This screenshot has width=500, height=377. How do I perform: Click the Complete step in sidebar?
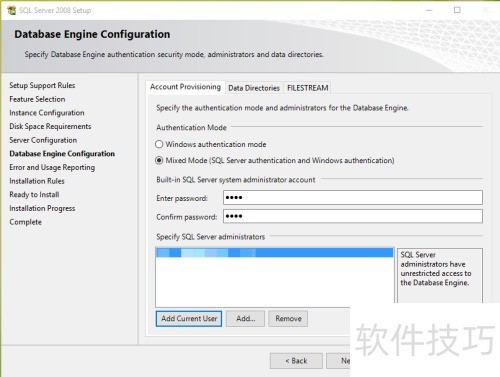tap(26, 222)
